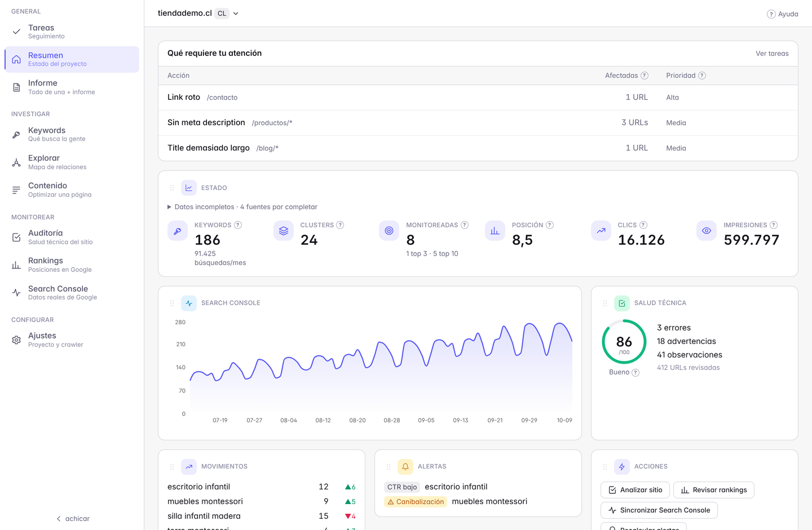Open Search Console in the sidebar

(x=72, y=293)
